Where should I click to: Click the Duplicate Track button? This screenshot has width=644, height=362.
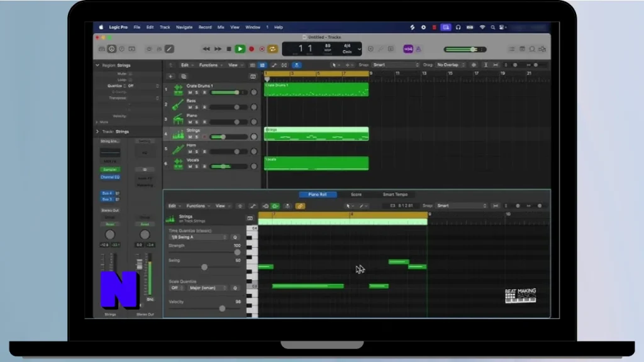[x=184, y=76]
